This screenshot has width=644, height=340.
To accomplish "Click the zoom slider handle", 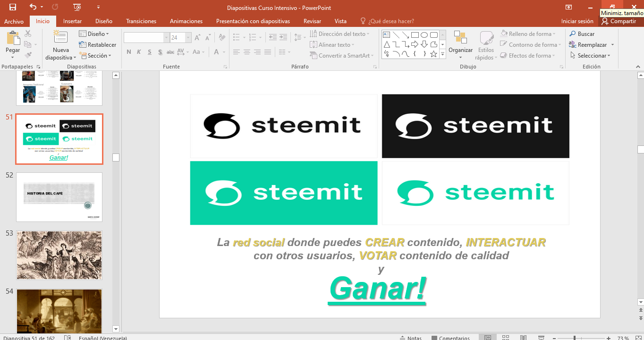I will (575, 338).
